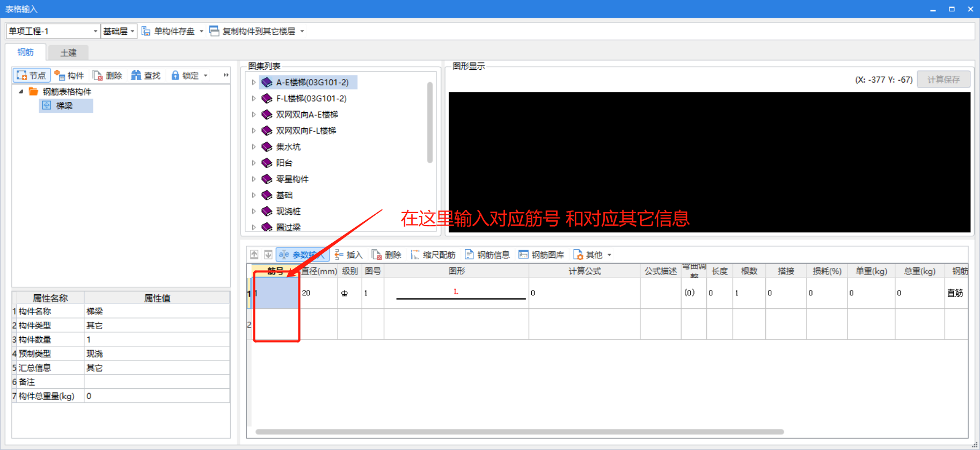Click the 根数 cell showing 1
Image resolution: width=980 pixels, height=450 pixels.
pyautogui.click(x=749, y=293)
